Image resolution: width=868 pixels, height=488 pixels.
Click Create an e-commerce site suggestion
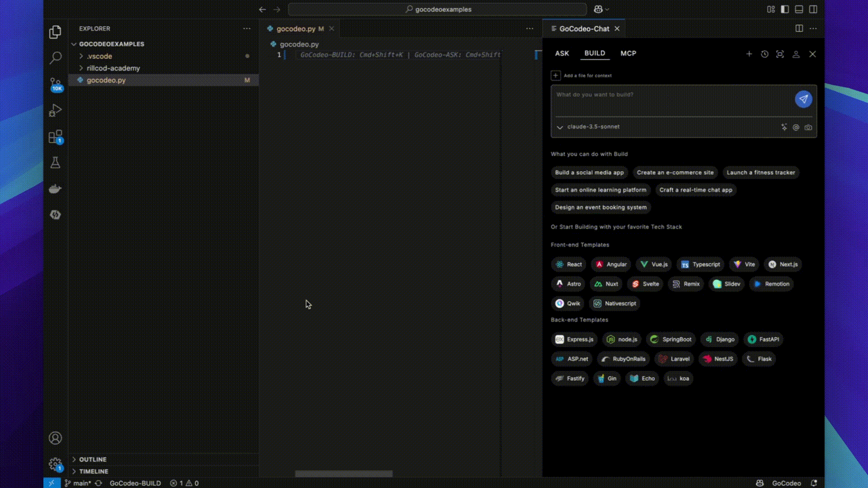[x=675, y=173]
